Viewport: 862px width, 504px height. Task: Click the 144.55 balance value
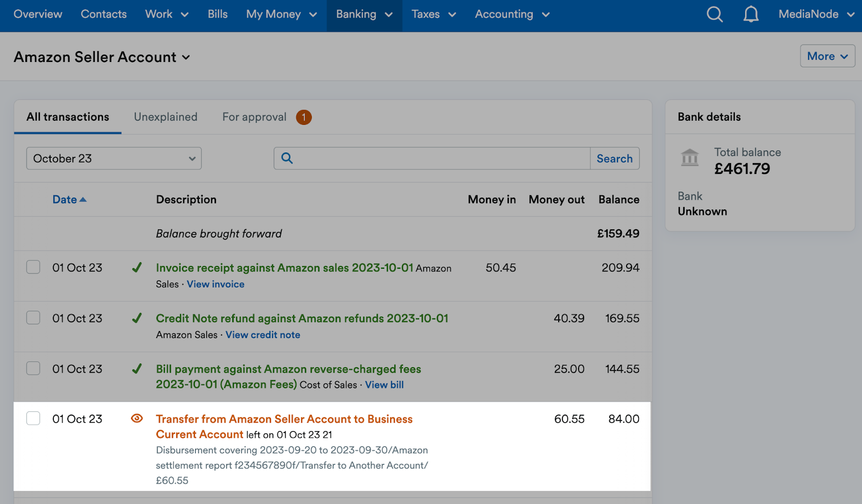(622, 369)
